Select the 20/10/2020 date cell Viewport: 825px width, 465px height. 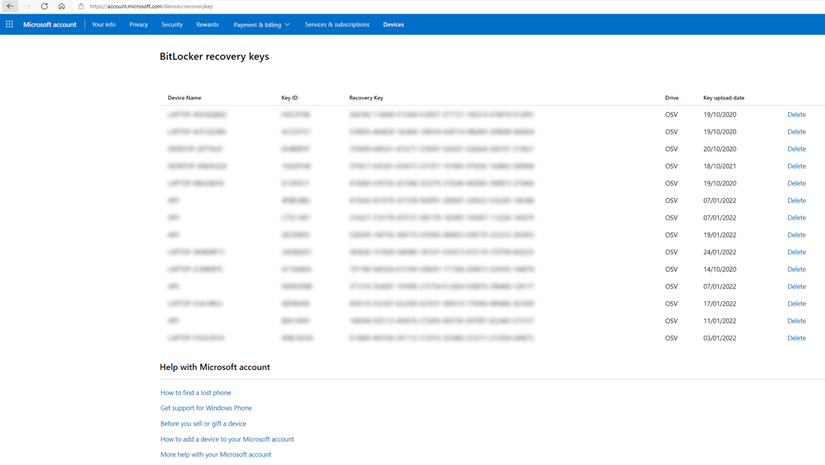coord(720,149)
